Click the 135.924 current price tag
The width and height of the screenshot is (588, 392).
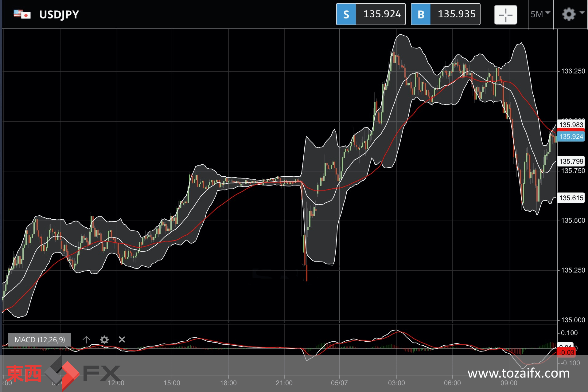click(x=571, y=137)
